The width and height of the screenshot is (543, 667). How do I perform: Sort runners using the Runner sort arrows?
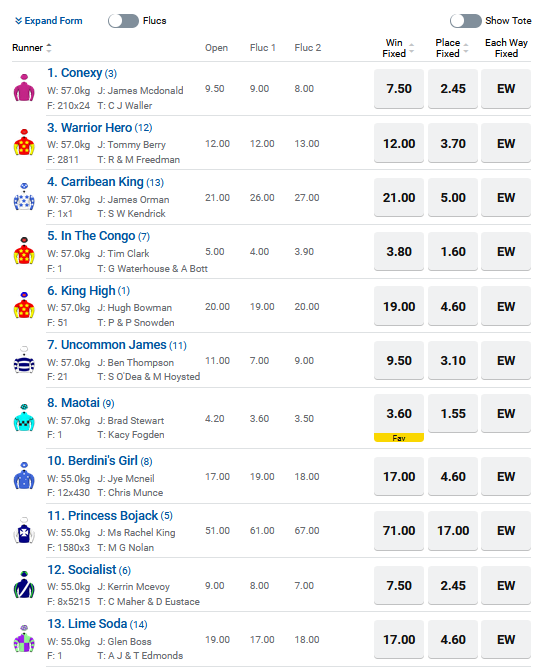coord(49,48)
